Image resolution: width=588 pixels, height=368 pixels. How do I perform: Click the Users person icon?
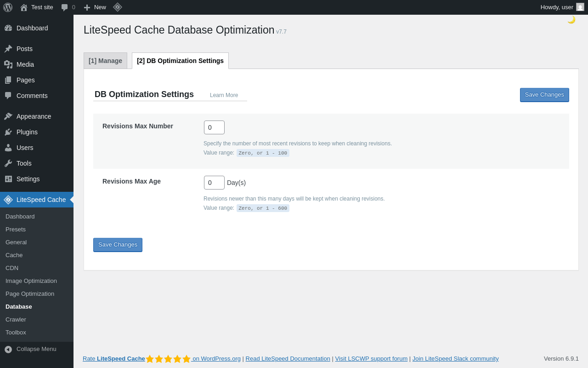point(8,148)
